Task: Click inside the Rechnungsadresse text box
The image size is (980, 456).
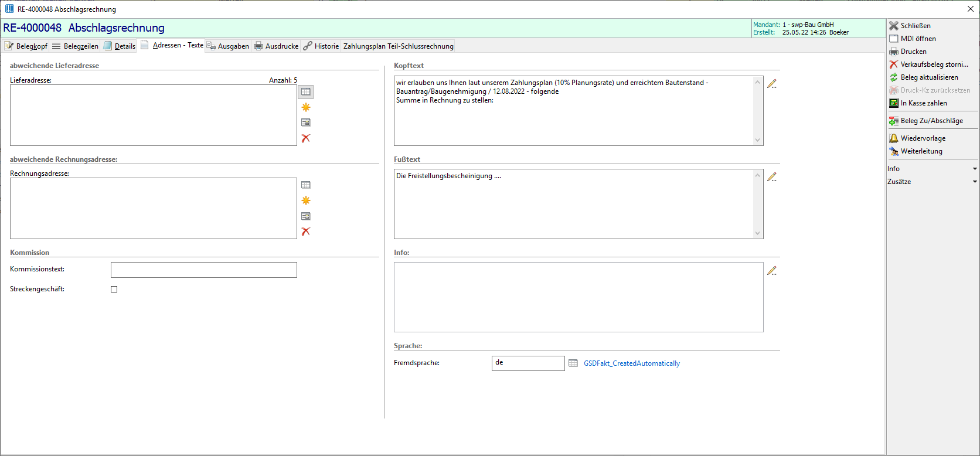Action: pyautogui.click(x=154, y=208)
